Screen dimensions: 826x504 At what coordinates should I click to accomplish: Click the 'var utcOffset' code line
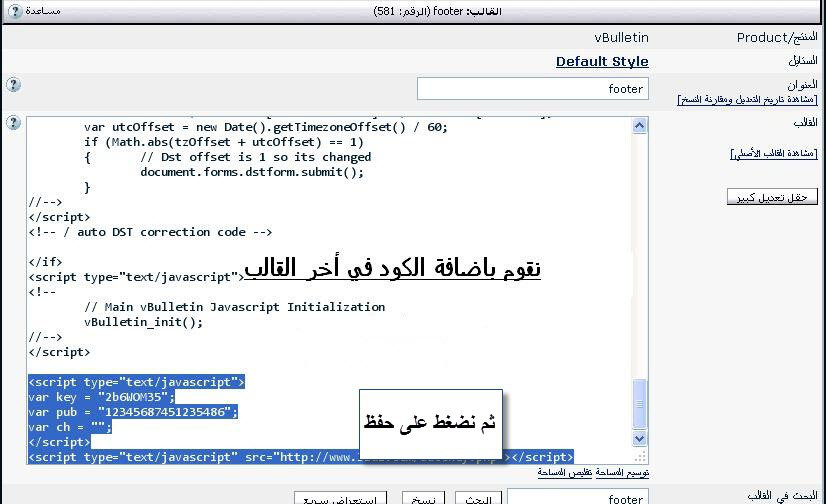266,127
